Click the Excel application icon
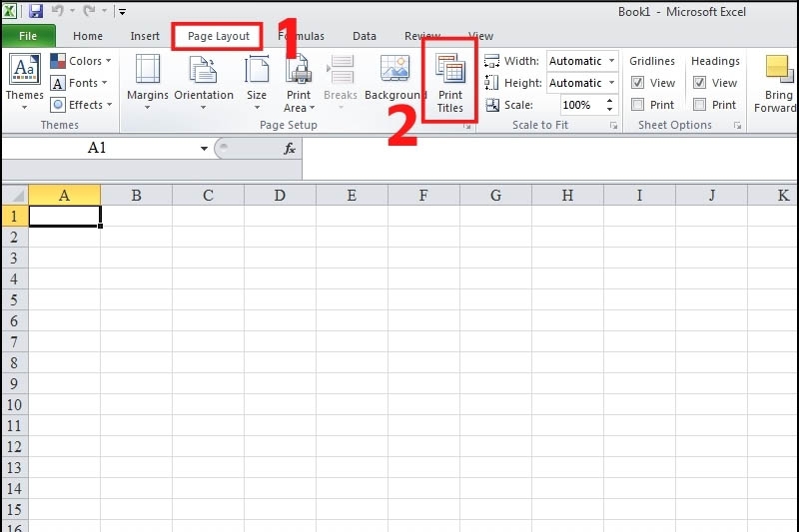The width and height of the screenshot is (799, 532). point(9,11)
